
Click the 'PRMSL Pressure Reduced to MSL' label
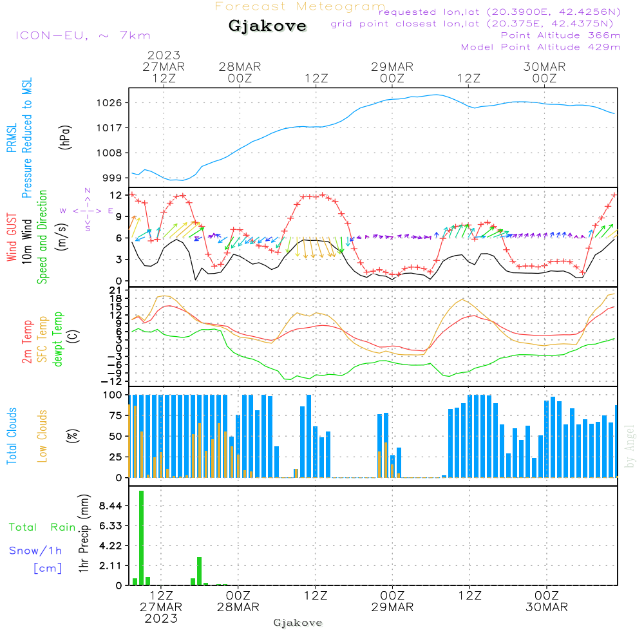[x=19, y=138]
